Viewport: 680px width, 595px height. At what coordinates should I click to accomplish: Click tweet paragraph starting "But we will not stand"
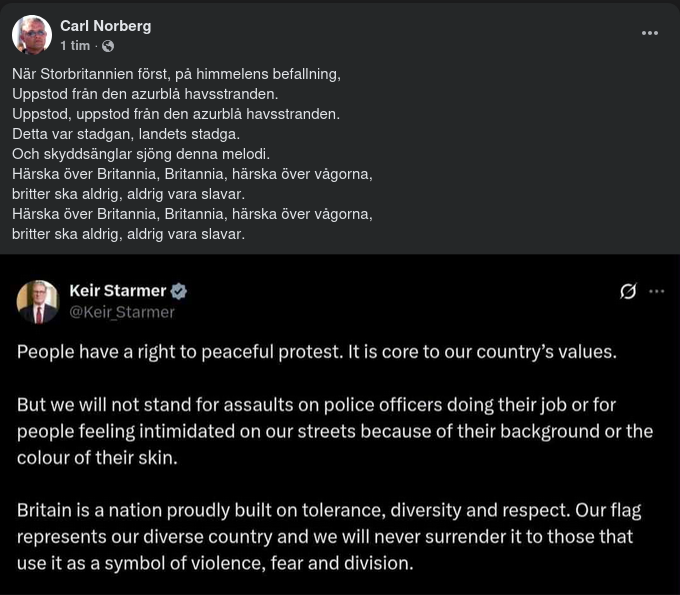tap(334, 431)
